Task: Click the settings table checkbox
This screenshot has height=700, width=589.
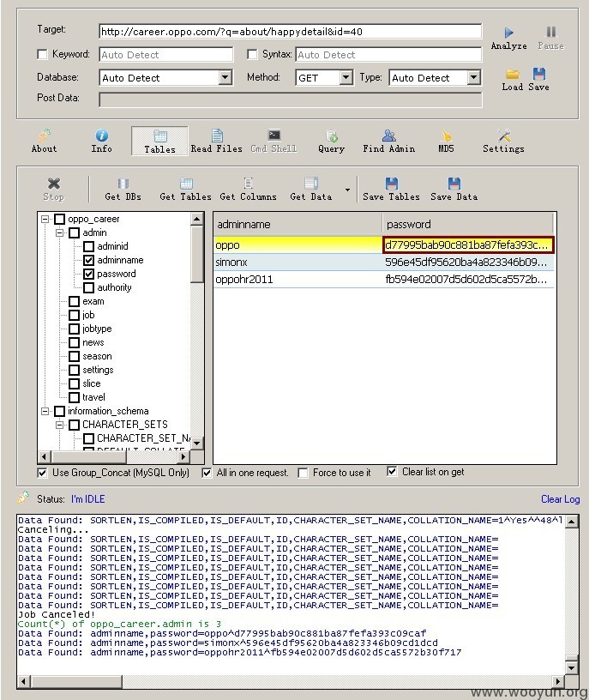Action: click(x=74, y=370)
